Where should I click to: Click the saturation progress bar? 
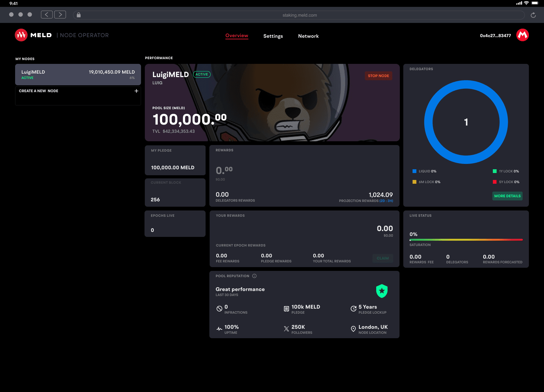point(466,240)
